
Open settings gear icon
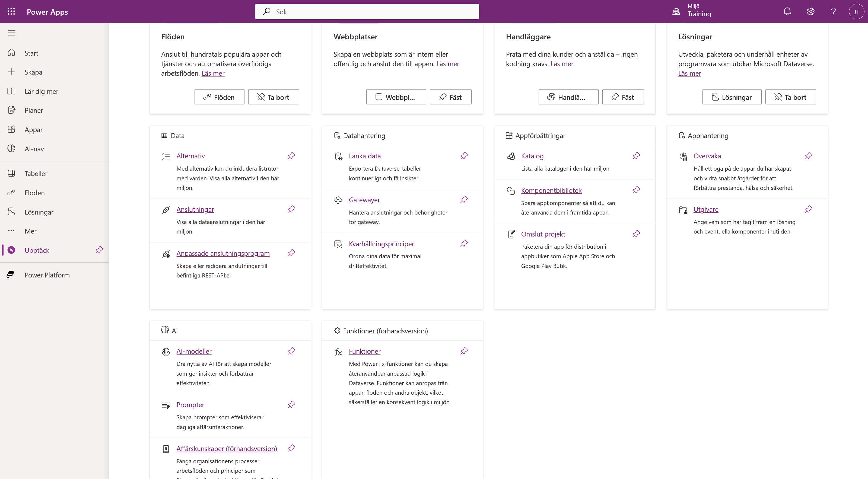click(x=811, y=11)
